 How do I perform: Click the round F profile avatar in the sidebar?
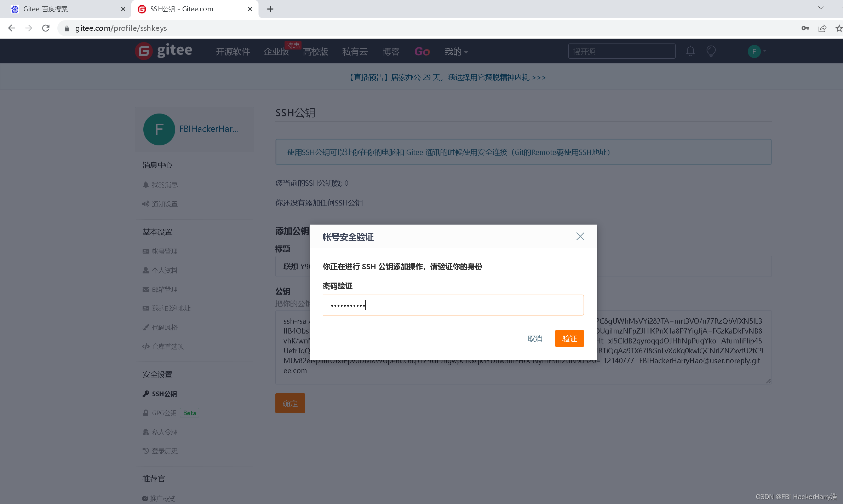pos(159,129)
